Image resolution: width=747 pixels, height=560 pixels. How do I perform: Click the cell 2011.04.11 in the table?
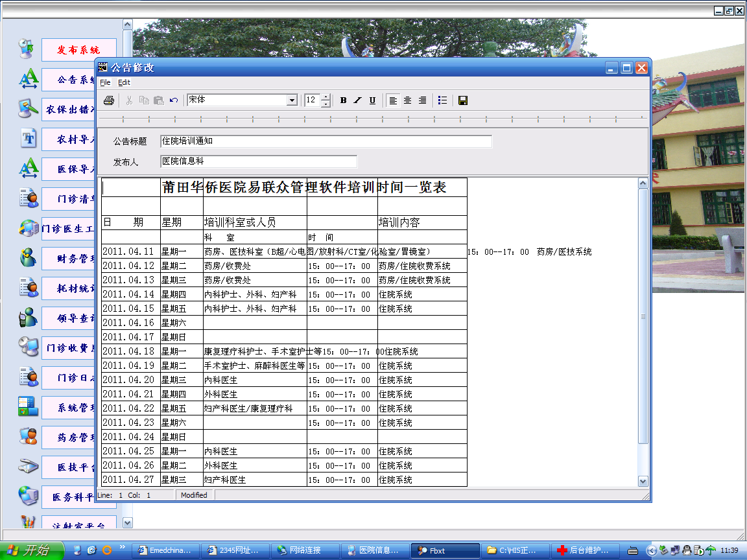(x=131, y=251)
